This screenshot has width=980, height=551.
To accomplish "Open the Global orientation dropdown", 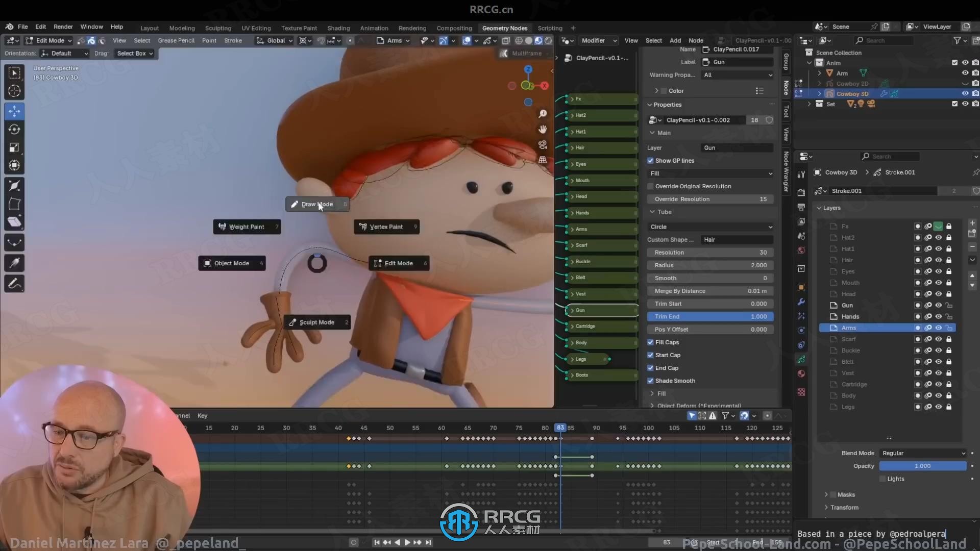I will (275, 40).
